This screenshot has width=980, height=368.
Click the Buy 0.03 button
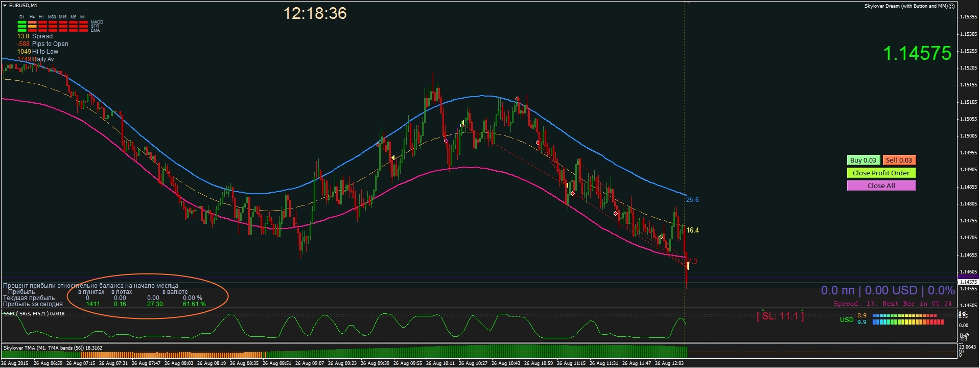tap(863, 160)
